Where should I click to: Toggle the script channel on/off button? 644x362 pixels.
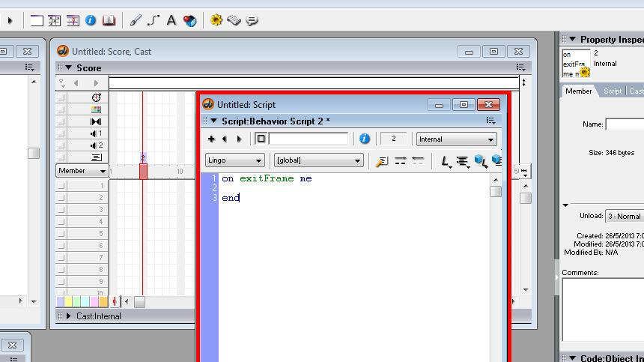(61, 157)
